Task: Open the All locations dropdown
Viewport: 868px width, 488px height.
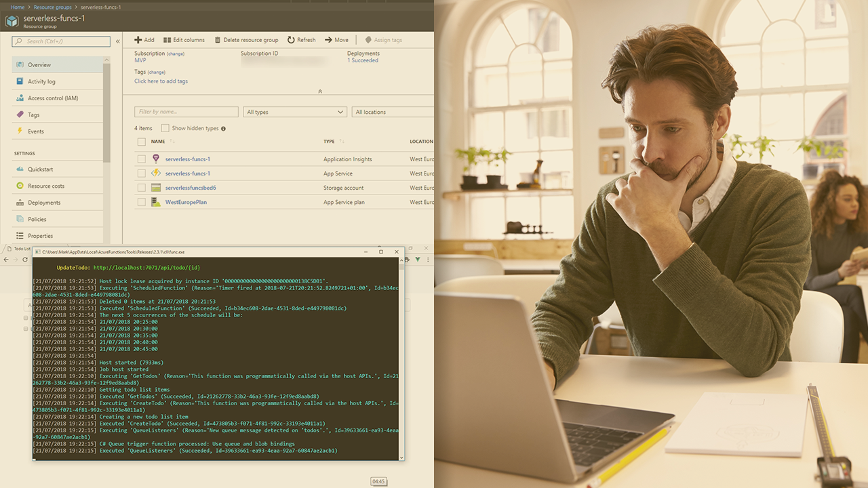Action: coord(392,112)
